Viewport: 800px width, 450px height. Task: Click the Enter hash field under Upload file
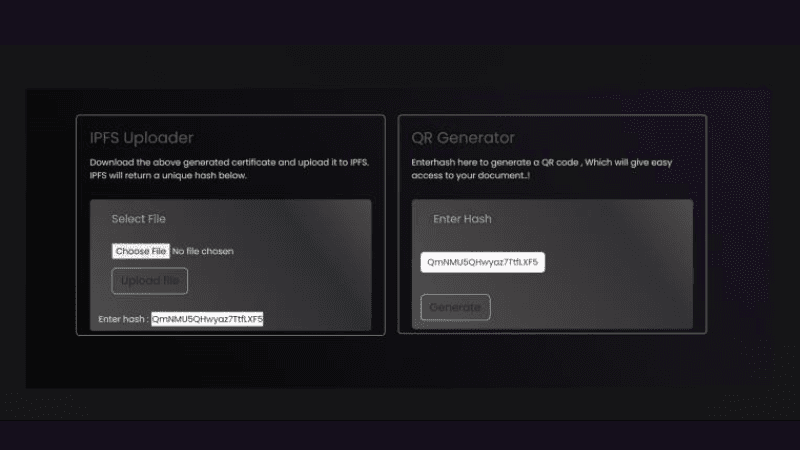[x=207, y=319]
